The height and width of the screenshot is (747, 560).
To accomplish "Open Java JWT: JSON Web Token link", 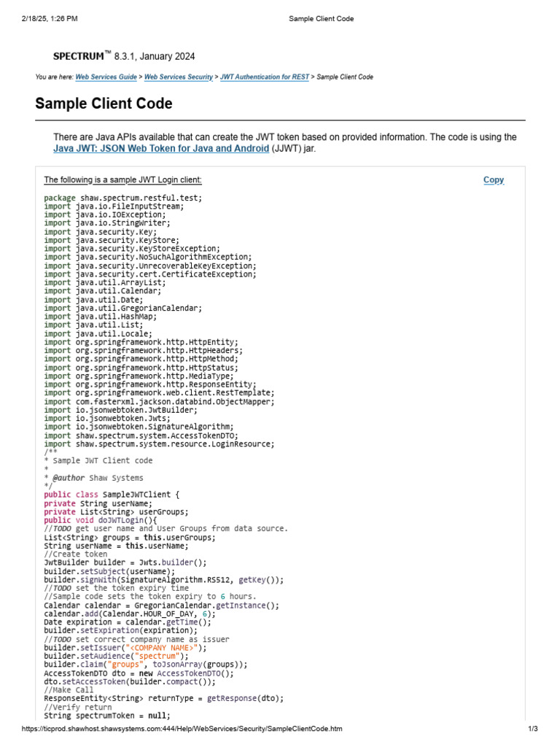I will [x=161, y=148].
